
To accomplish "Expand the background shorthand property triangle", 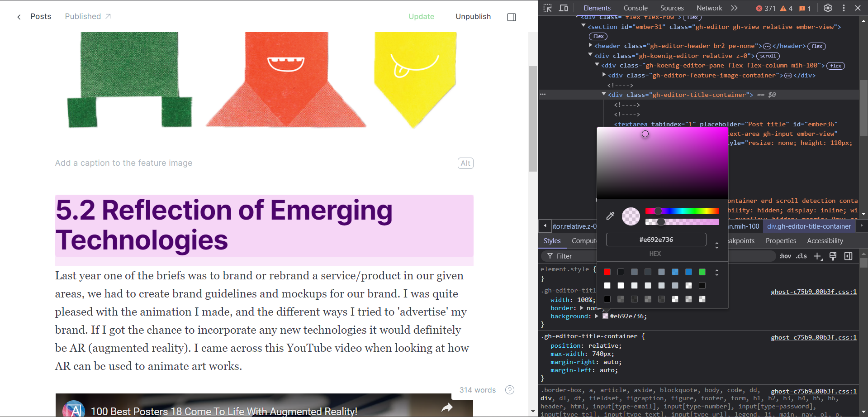I will point(597,316).
